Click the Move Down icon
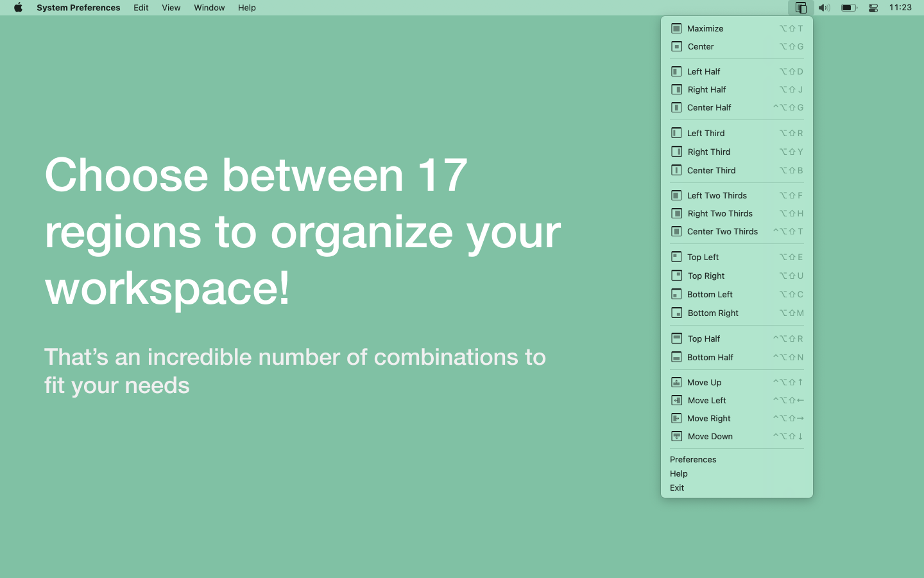This screenshot has width=924, height=578. 676,436
